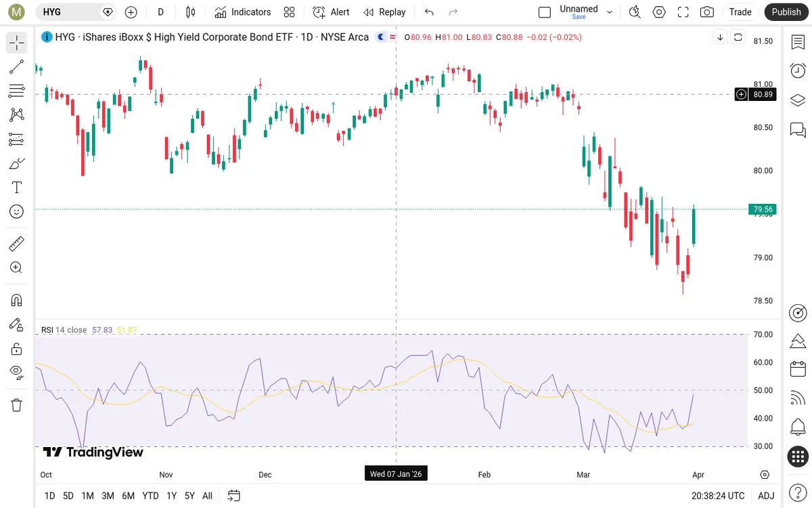Toggle ADJ adjusted data setting

(766, 496)
